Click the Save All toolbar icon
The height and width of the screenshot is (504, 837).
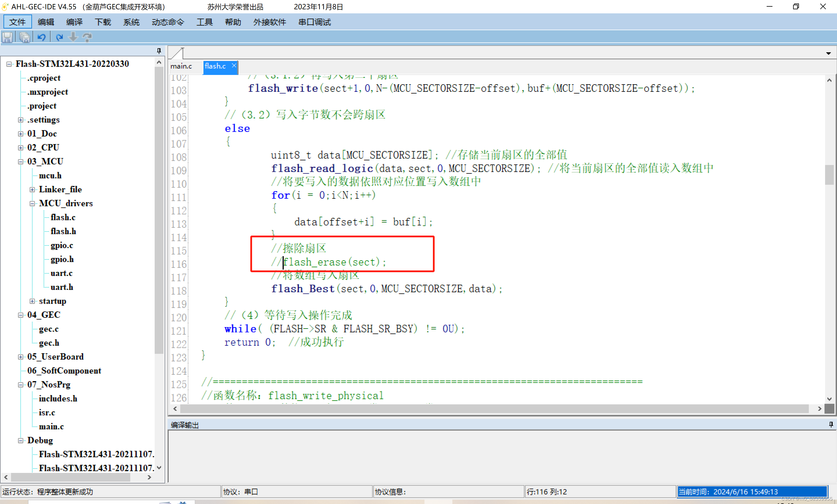(x=24, y=37)
